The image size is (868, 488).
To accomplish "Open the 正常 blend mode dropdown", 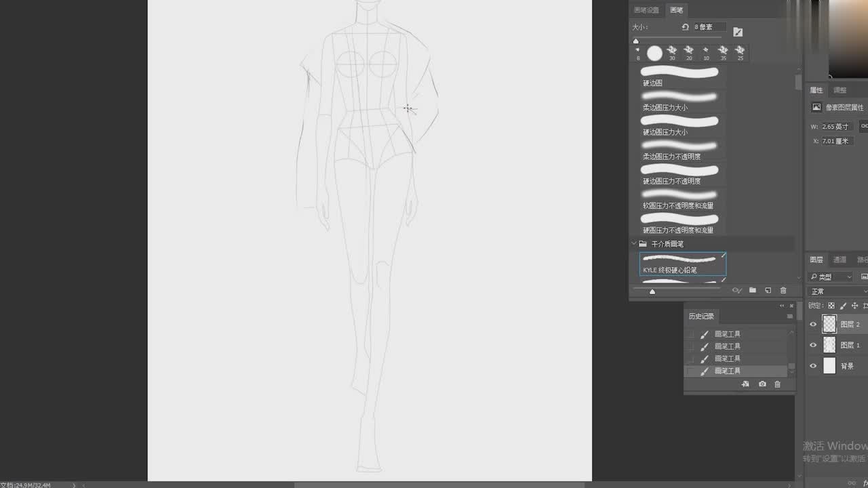I will 837,291.
